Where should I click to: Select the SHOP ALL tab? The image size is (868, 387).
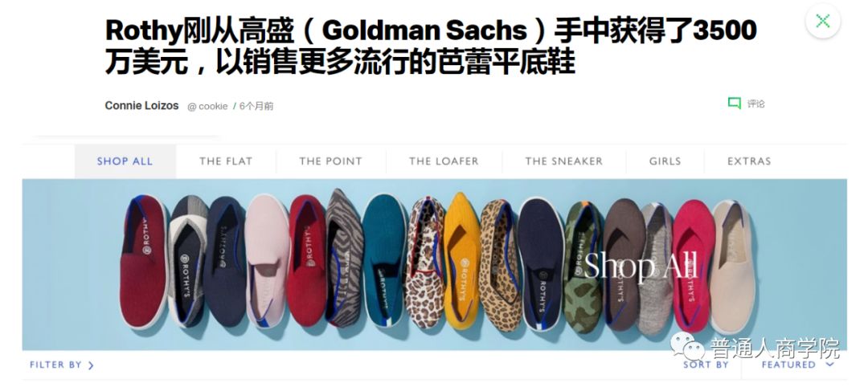pos(125,161)
